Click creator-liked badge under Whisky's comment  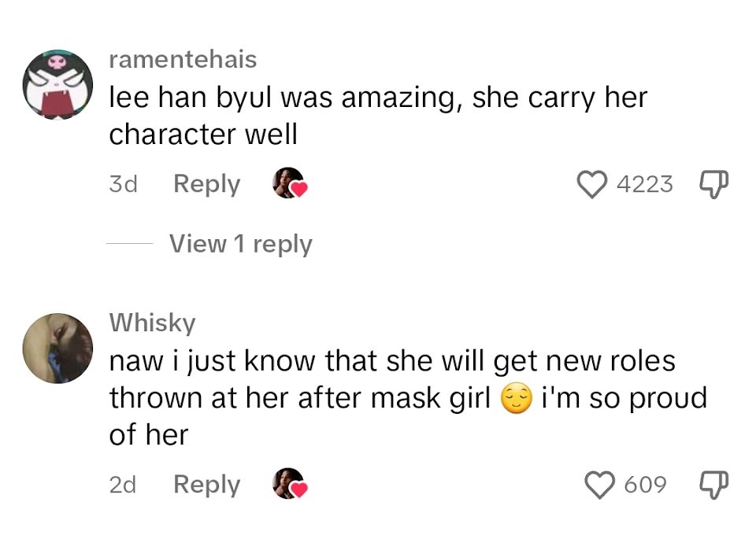coord(290,484)
